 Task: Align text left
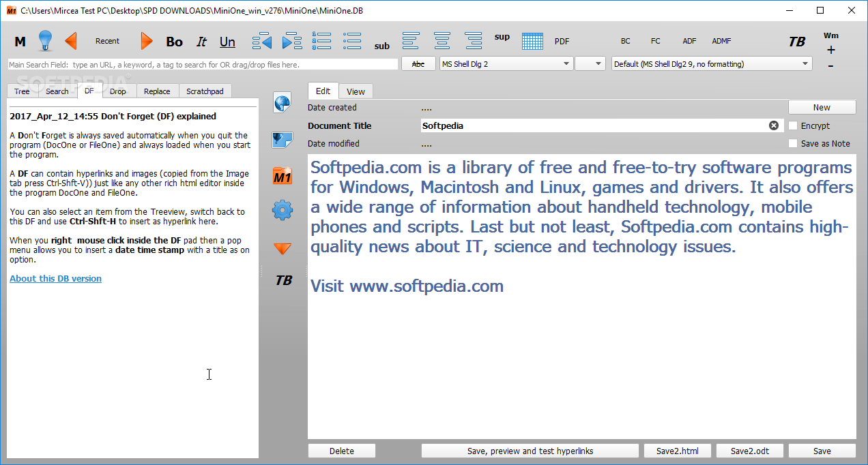[x=411, y=41]
